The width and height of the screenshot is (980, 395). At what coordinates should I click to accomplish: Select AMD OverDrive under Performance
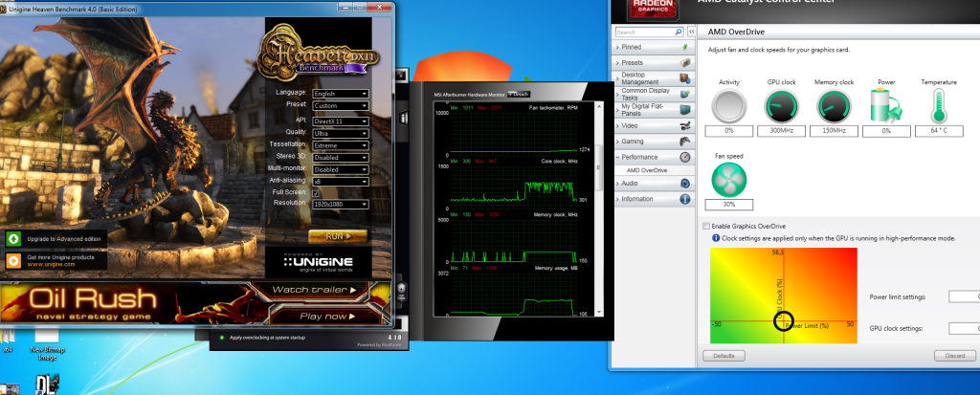(x=647, y=169)
